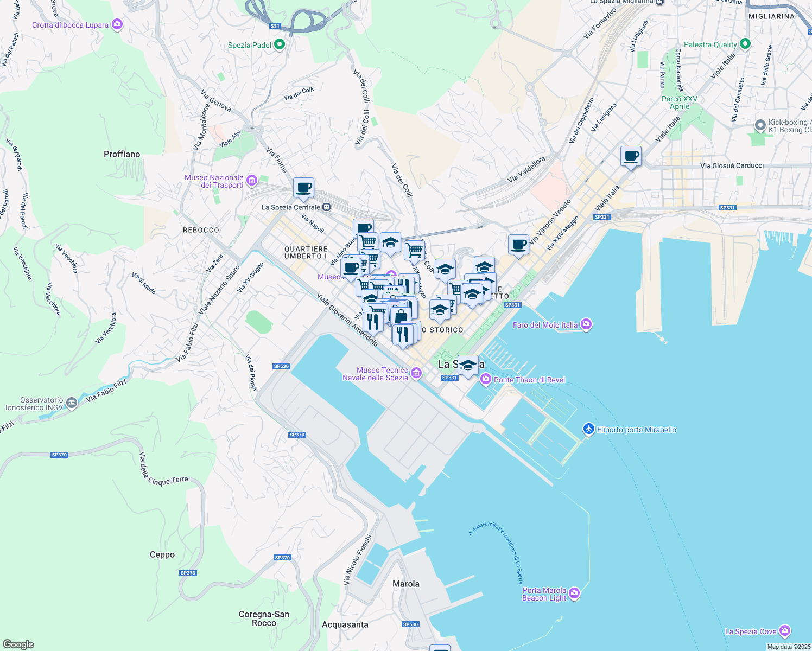
Task: Open the school marker by Ponte Thaon di Revel
Action: [468, 366]
